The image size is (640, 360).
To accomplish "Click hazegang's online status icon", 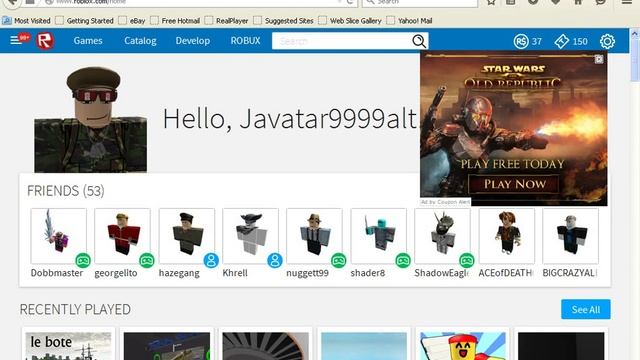I will pyautogui.click(x=211, y=260).
